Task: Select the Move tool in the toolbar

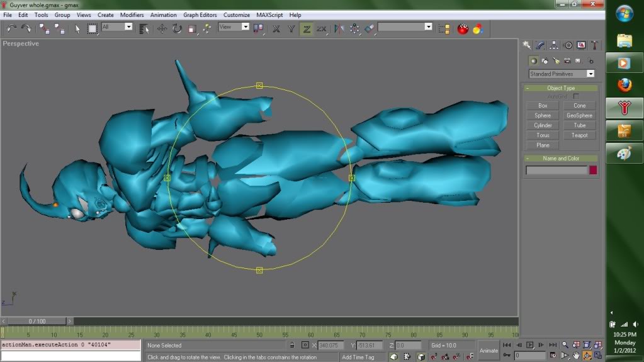Action: [162, 28]
